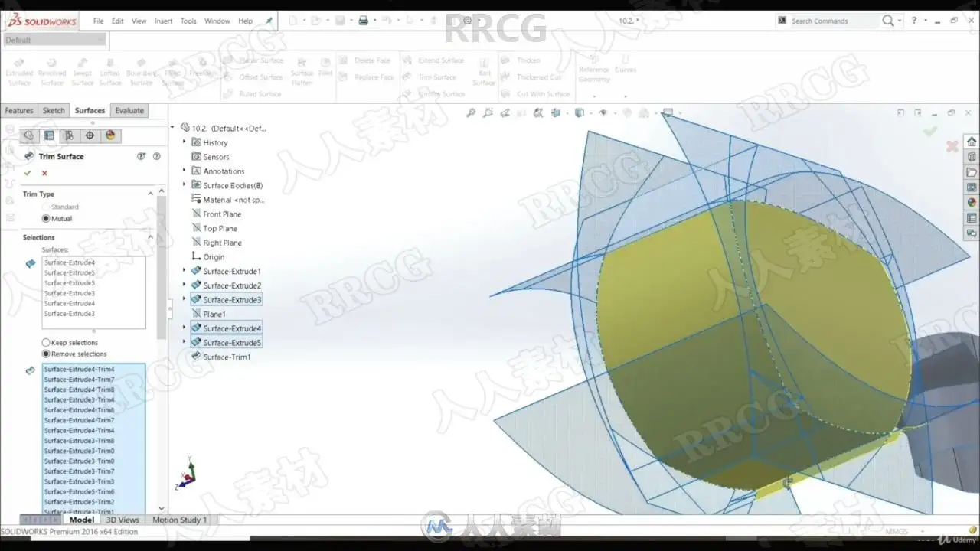Collapse the 10.2 root tree node
The width and height of the screenshot is (980, 551).
(x=173, y=128)
